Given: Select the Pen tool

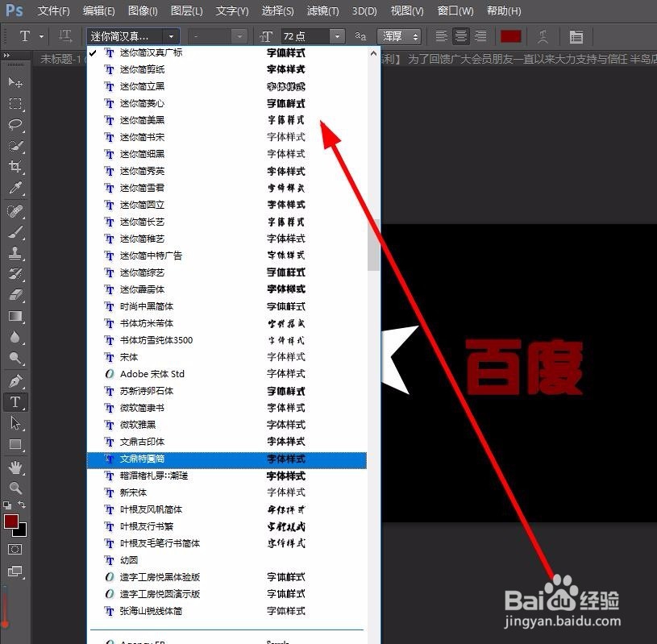Looking at the screenshot, I should [15, 381].
